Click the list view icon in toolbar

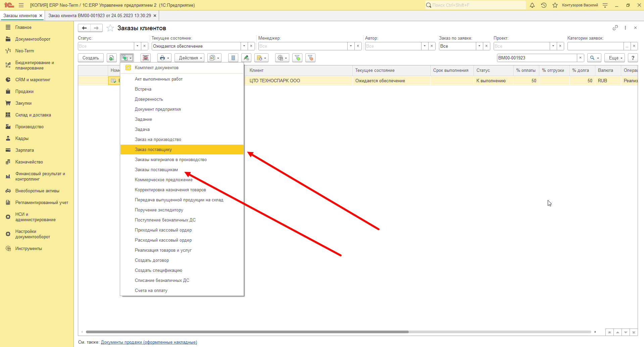[233, 58]
